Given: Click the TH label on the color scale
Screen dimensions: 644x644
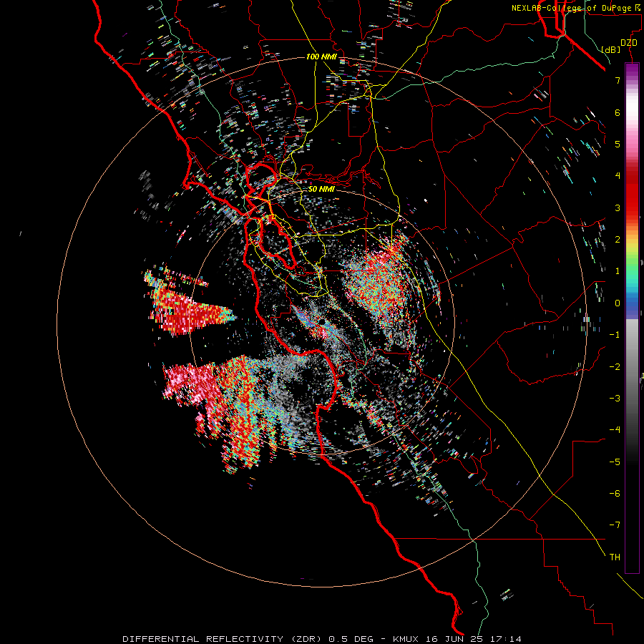Looking at the screenshot, I should point(615,557).
